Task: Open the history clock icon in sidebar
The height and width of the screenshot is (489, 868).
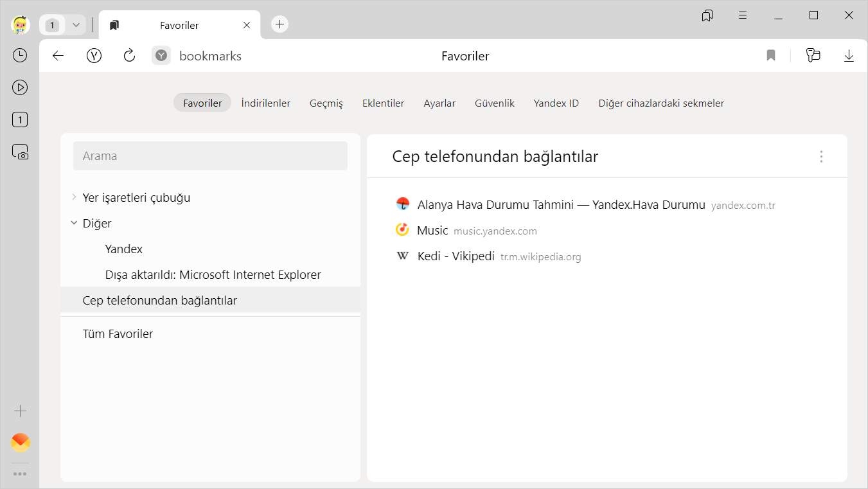Action: click(20, 55)
